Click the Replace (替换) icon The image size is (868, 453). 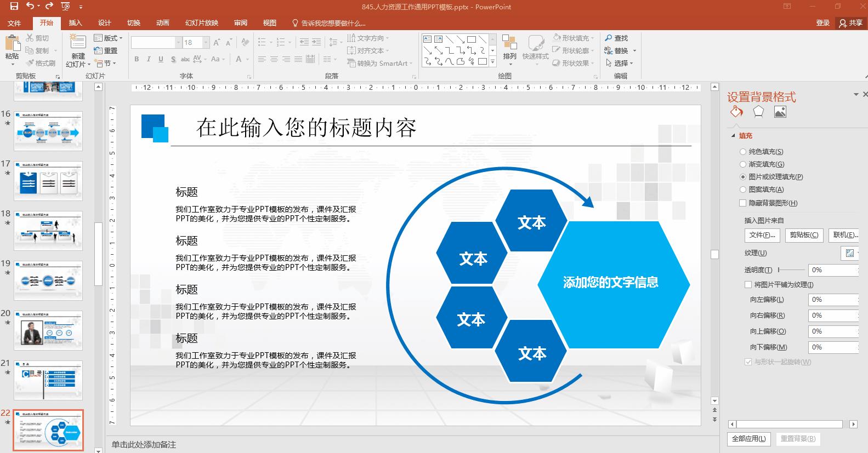(x=609, y=50)
